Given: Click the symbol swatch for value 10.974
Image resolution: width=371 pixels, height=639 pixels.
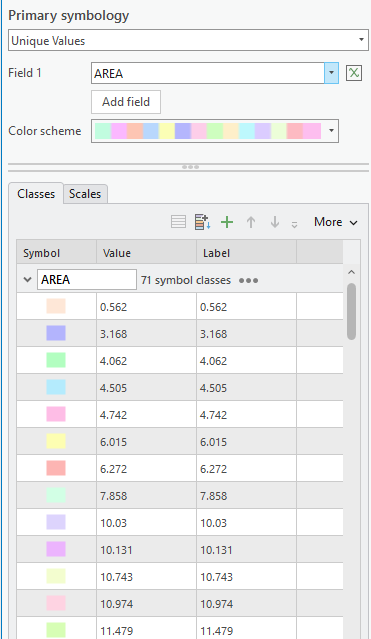Looking at the screenshot, I should coord(56,603).
